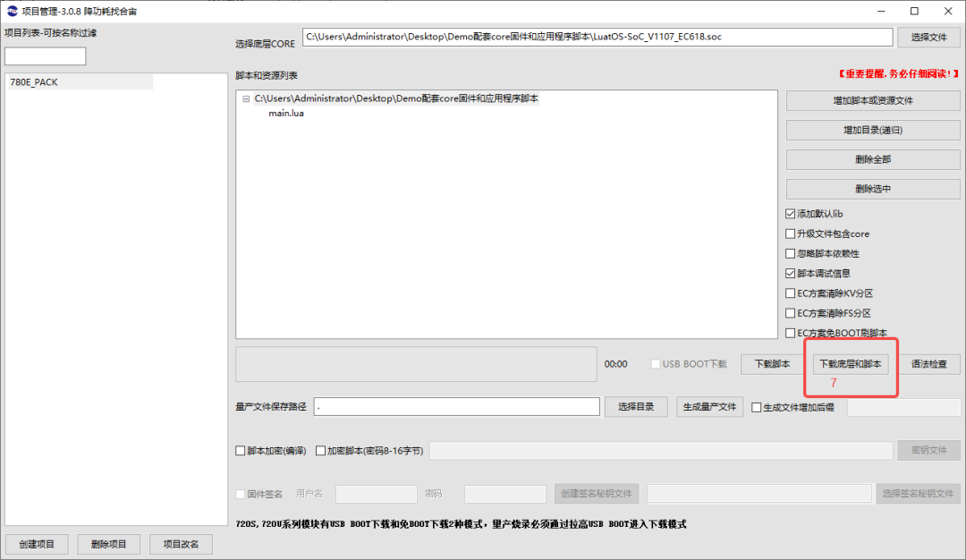Select main.lua in script list
This screenshot has height=560, width=966.
click(286, 114)
